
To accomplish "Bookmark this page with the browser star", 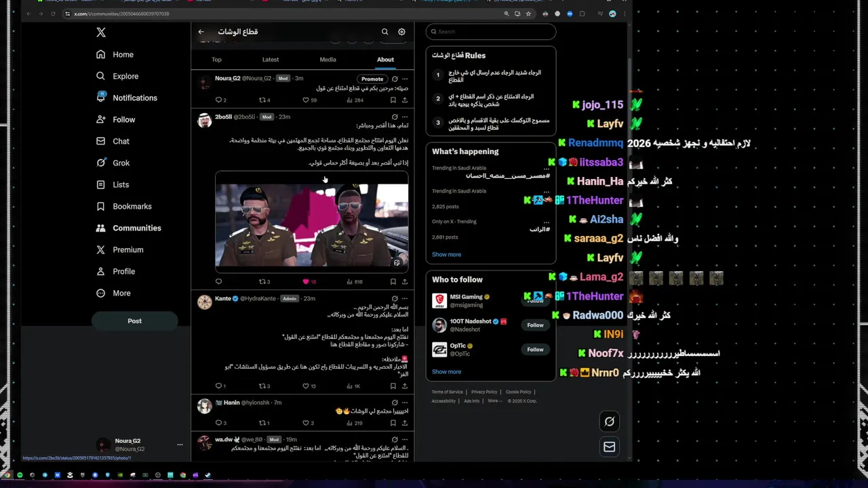I will coord(528,14).
